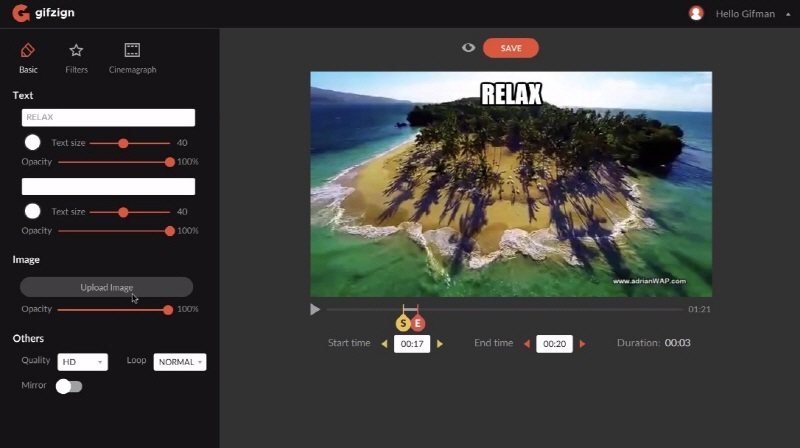Open the Cinemagraph tab
The image size is (800, 448).
click(132, 59)
